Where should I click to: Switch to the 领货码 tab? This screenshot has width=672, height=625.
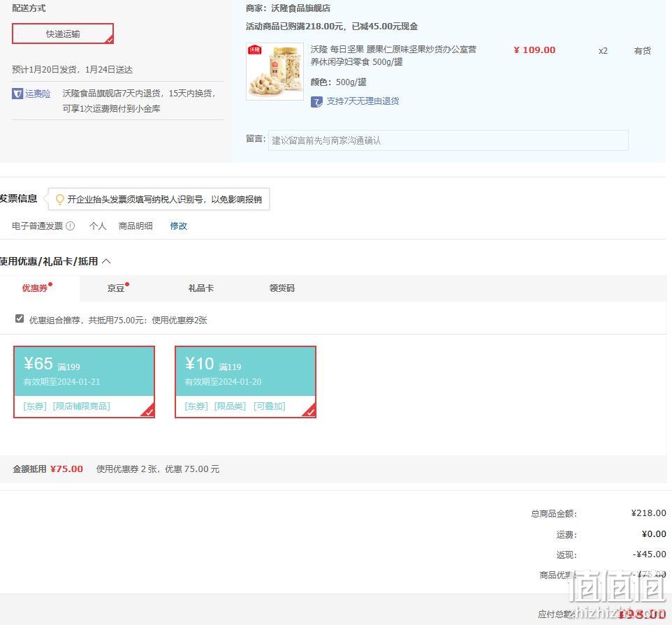pyautogui.click(x=282, y=288)
